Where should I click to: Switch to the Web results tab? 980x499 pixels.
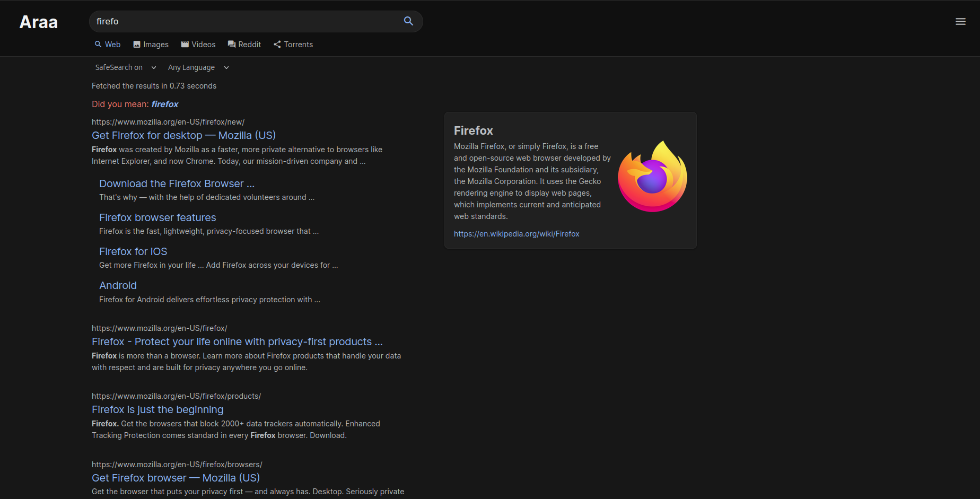[x=108, y=45]
